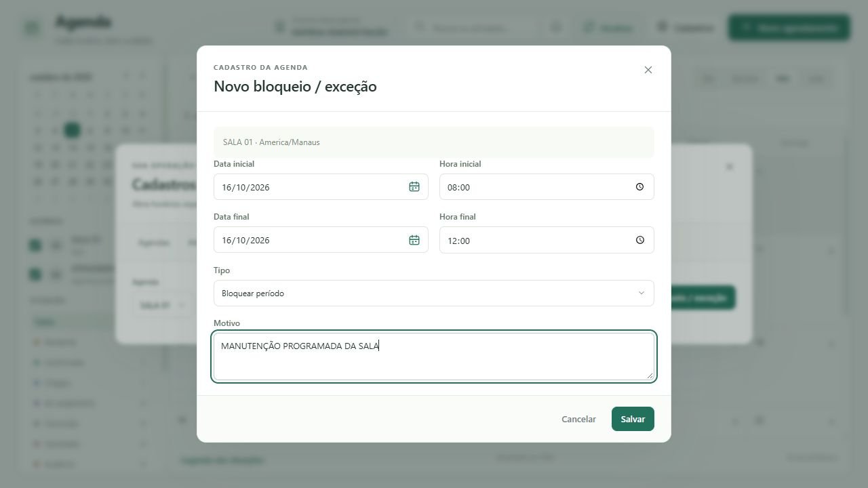Click the Data inicial date field
Viewport: 868px width, 488px height.
click(x=321, y=187)
